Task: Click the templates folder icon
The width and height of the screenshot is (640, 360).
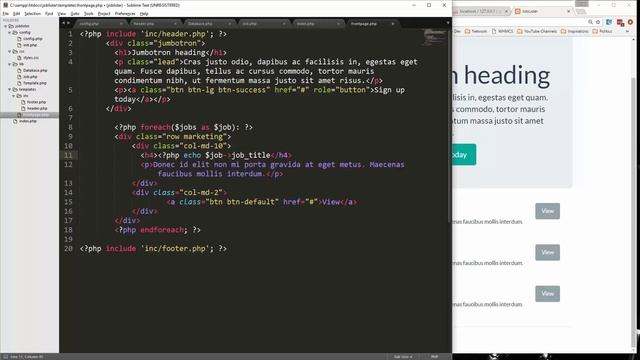Action: coord(15,89)
